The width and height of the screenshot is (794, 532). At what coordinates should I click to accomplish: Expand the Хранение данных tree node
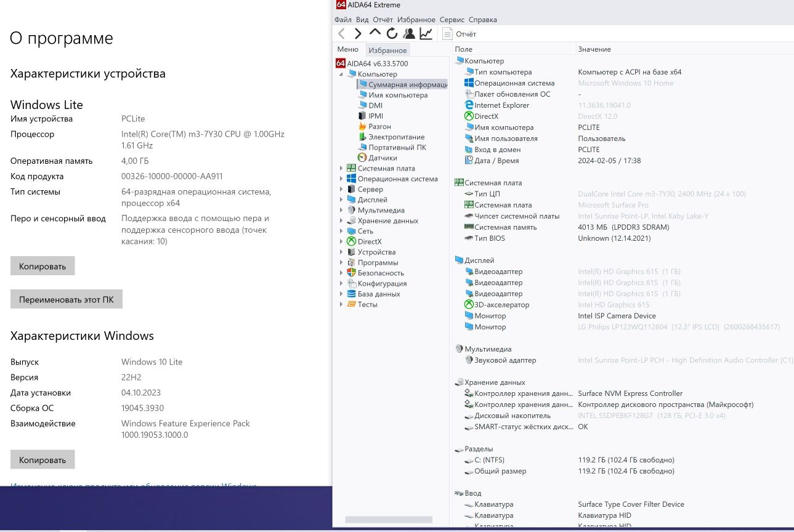pyautogui.click(x=341, y=220)
